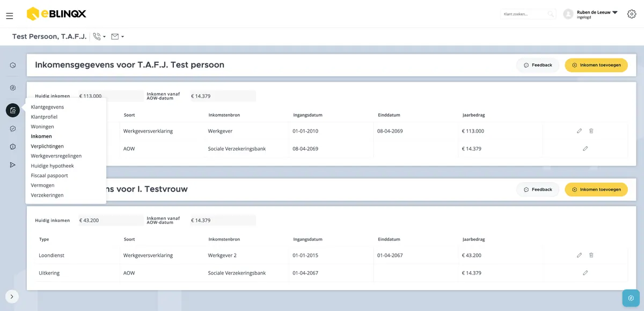The image size is (644, 311).
Task: Delete the Werkgever income row
Action: pyautogui.click(x=591, y=131)
